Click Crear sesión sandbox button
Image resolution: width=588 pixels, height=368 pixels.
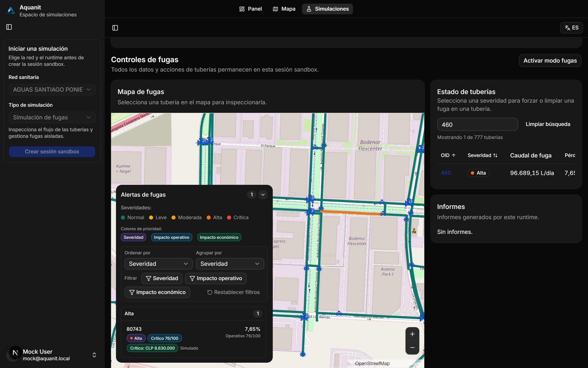(x=52, y=152)
